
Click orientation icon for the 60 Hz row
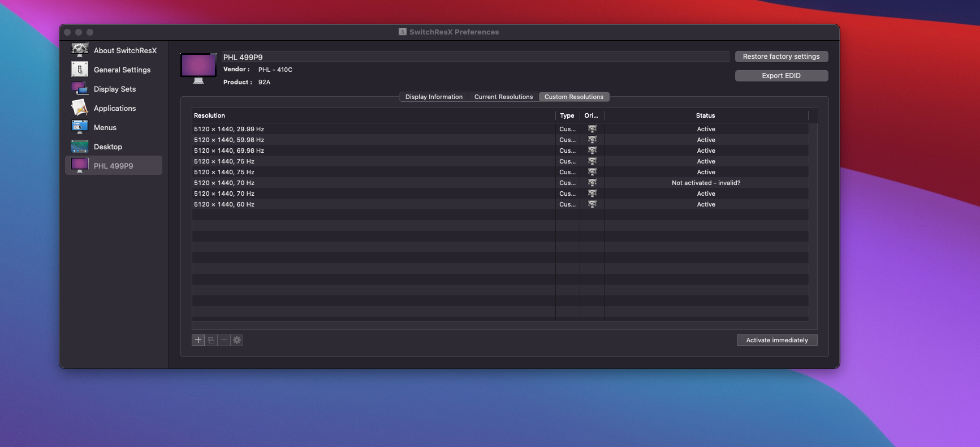point(592,204)
